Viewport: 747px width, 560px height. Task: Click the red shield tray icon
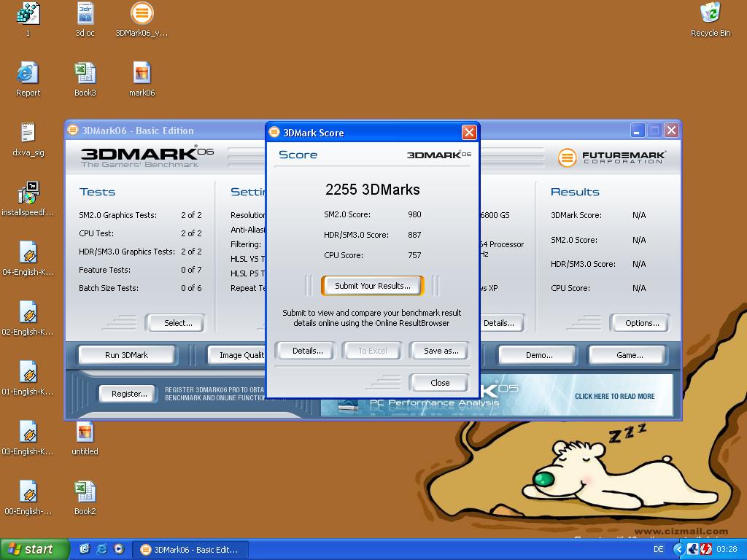(705, 549)
